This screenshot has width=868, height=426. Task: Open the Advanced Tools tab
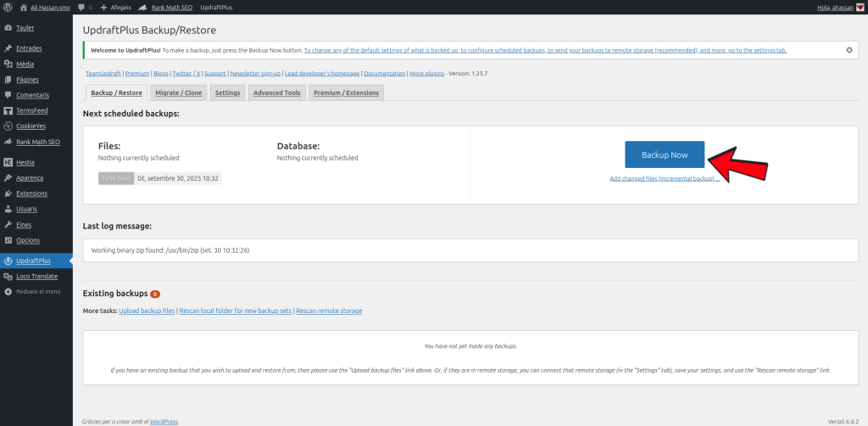tap(276, 92)
